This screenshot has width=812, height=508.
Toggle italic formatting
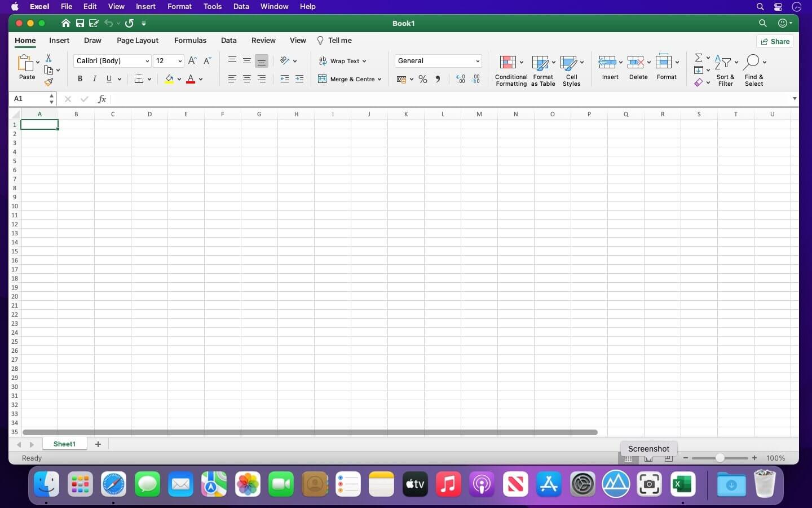click(94, 78)
